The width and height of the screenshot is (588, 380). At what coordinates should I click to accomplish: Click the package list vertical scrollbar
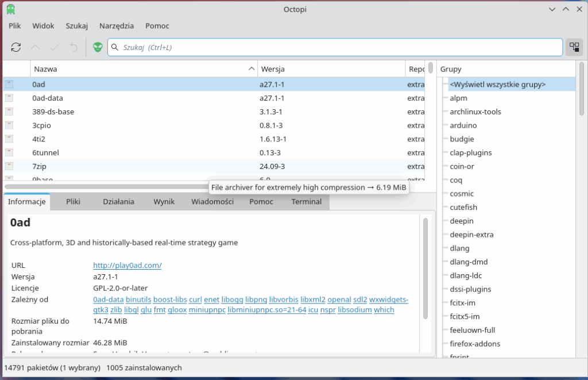click(x=431, y=68)
